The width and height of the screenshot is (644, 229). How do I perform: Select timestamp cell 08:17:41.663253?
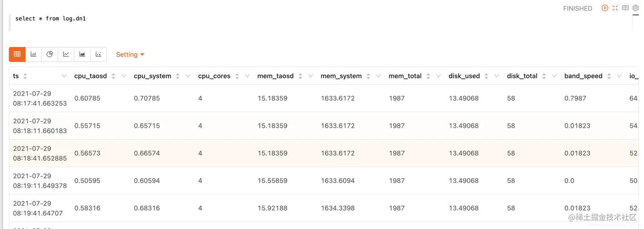coord(40,99)
